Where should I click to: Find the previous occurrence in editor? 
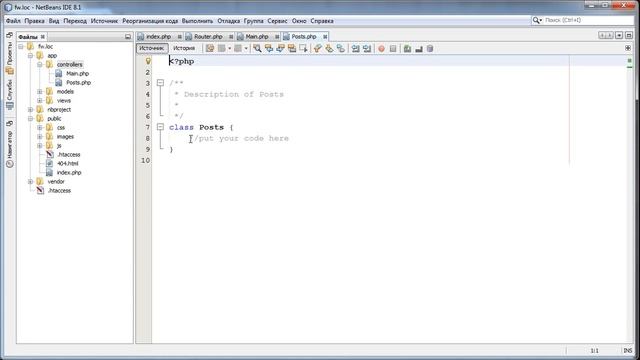tap(269, 49)
